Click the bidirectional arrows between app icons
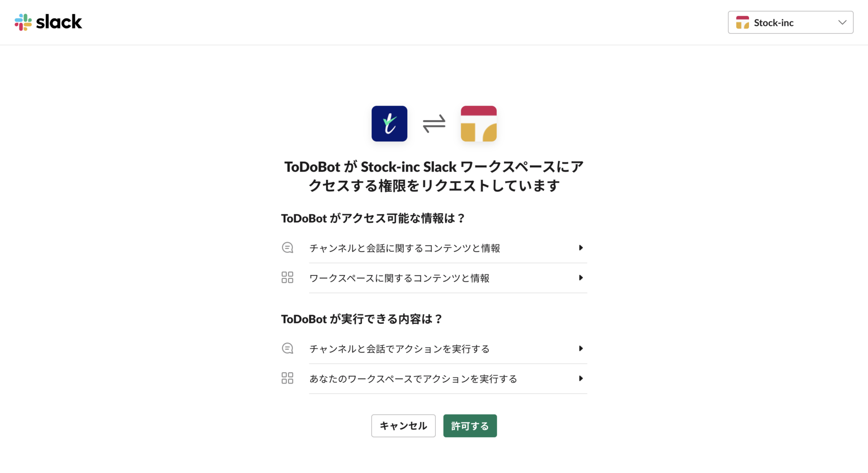Viewport: 868px width, 473px height. [x=434, y=123]
